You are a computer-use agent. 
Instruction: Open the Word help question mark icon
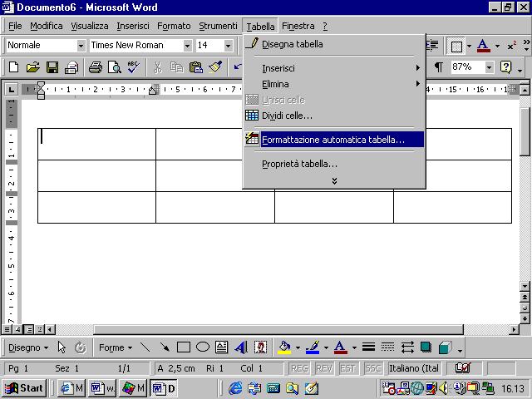(x=505, y=67)
